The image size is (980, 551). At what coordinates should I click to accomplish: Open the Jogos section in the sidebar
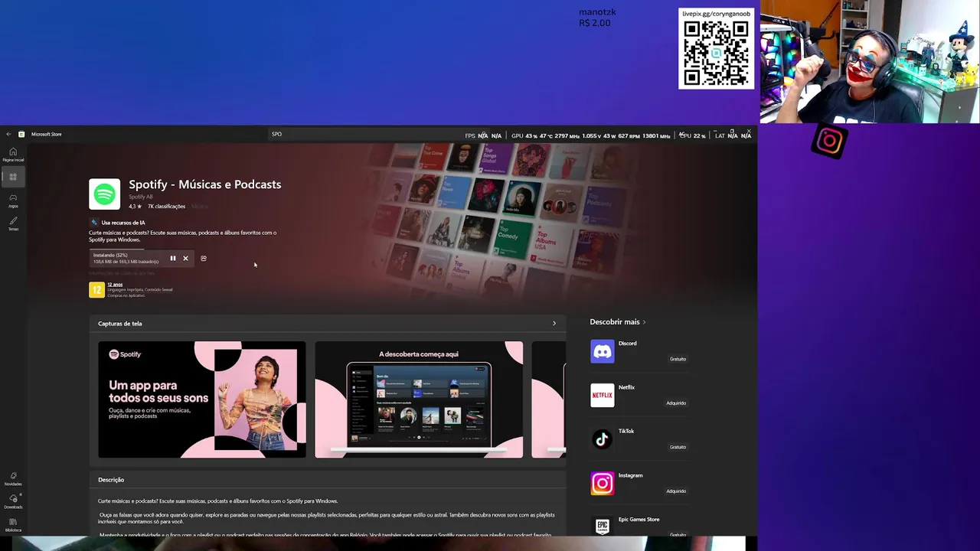pos(13,201)
